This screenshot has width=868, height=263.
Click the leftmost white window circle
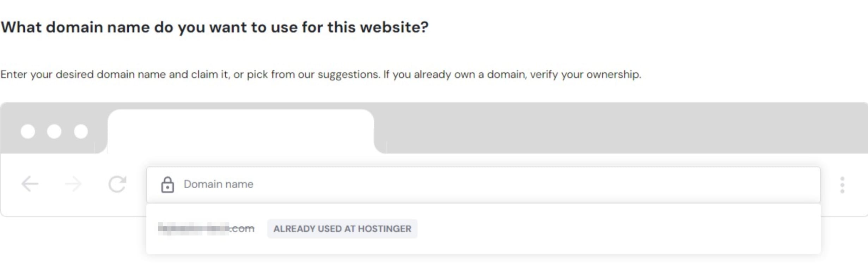(28, 131)
